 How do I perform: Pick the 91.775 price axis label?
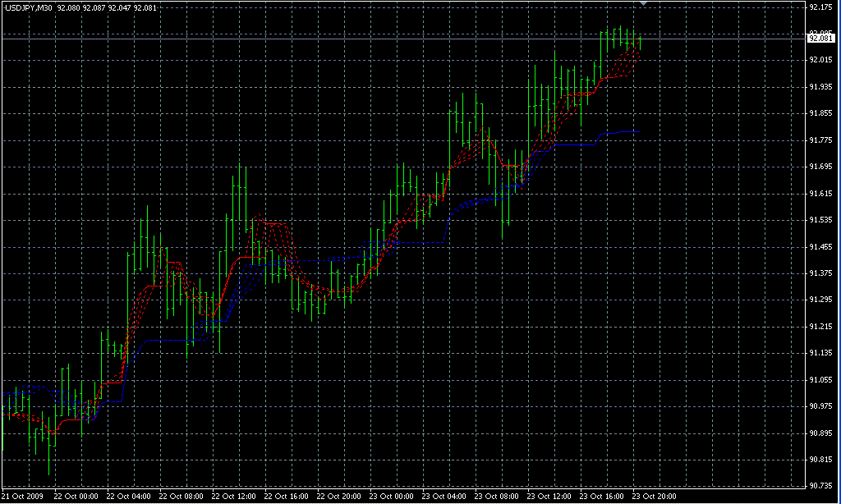pyautogui.click(x=820, y=140)
